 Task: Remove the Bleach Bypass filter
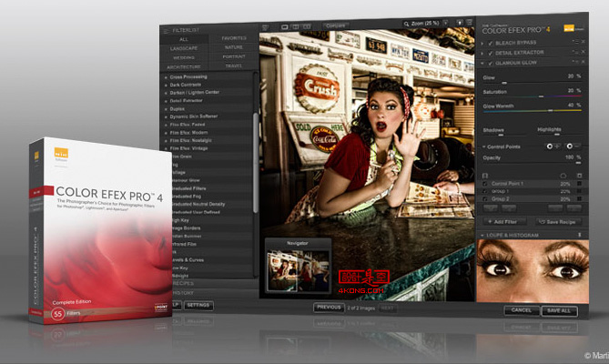(583, 42)
